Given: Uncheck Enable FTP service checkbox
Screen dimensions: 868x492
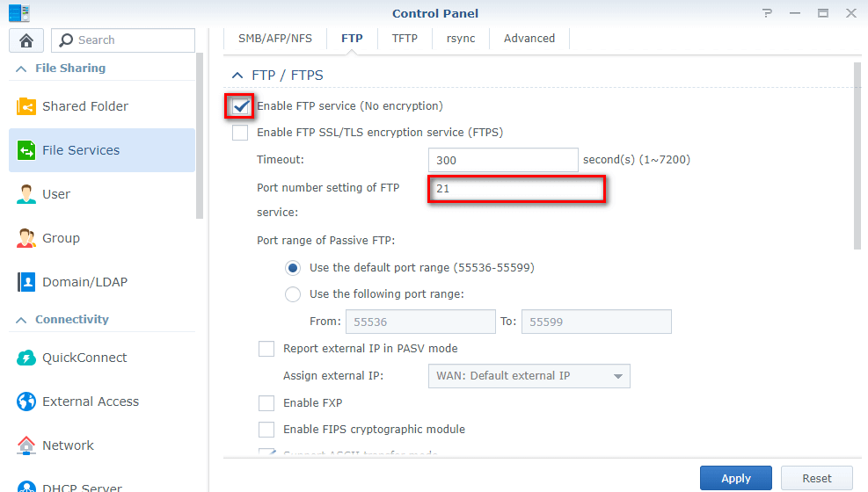Looking at the screenshot, I should click(240, 106).
